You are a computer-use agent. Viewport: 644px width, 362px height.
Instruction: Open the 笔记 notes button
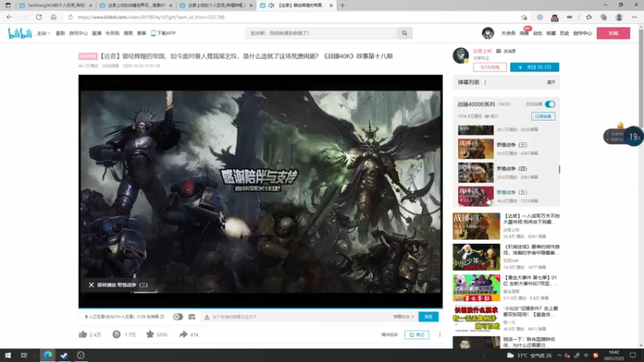(x=416, y=335)
